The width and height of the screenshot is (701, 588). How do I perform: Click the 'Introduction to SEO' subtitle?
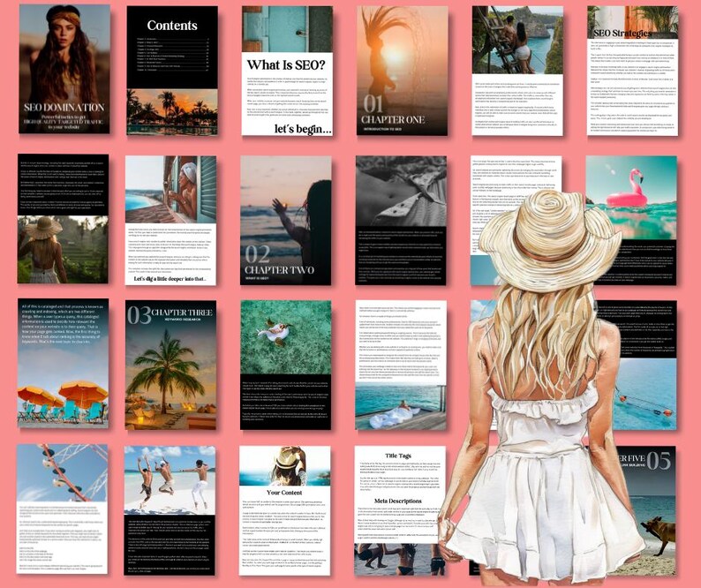click(382, 129)
